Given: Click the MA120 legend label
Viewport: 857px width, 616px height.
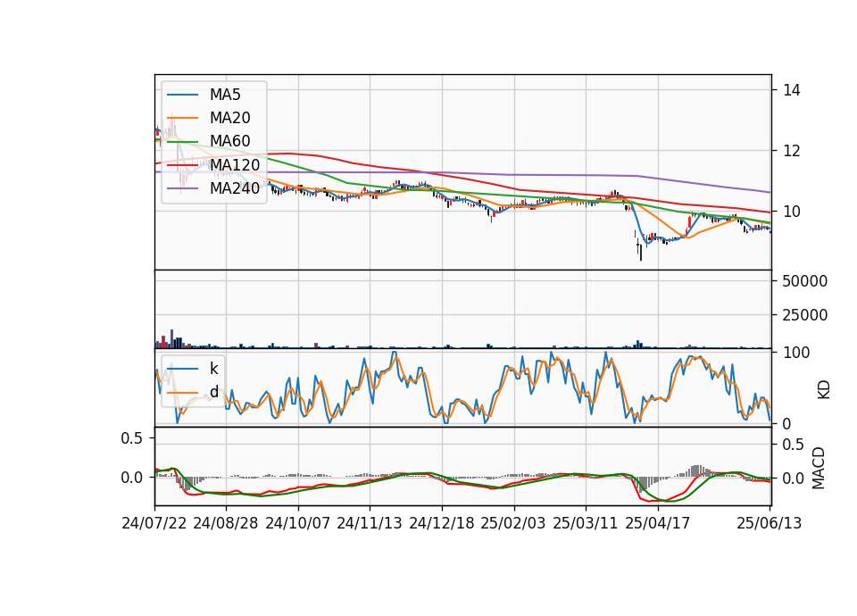Looking at the screenshot, I should coord(235,164).
